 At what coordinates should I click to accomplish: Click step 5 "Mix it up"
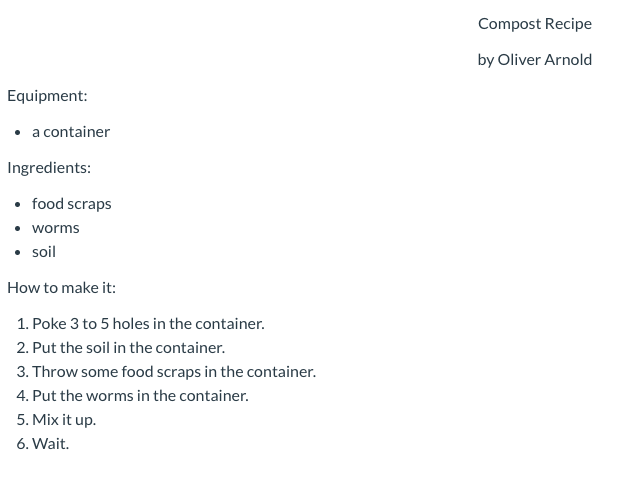click(x=64, y=419)
